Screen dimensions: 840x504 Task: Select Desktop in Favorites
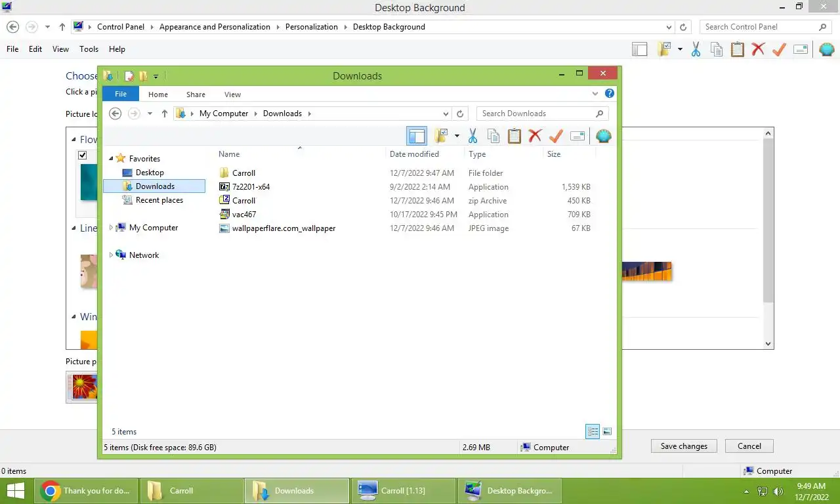pos(150,173)
